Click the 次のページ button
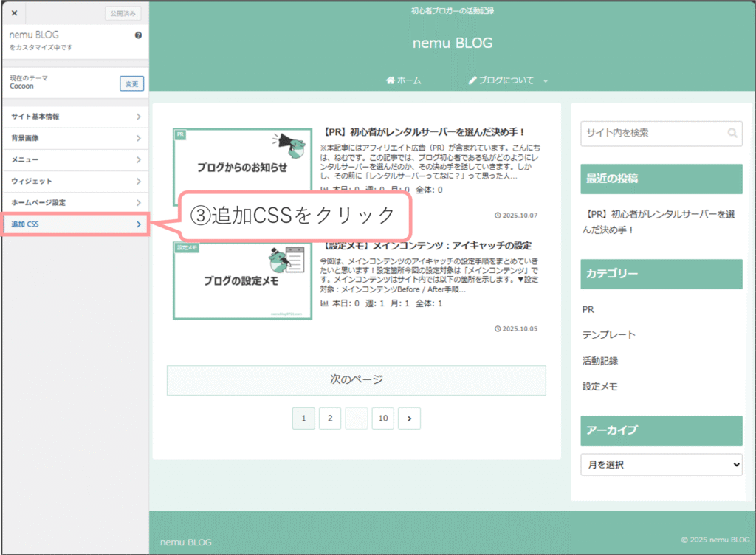This screenshot has height=555, width=756. click(x=356, y=380)
